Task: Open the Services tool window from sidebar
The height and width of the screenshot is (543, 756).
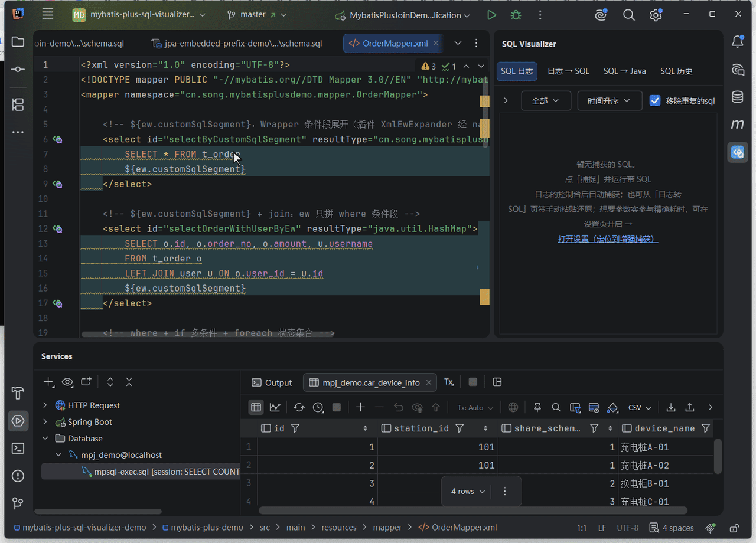Action: (18, 421)
